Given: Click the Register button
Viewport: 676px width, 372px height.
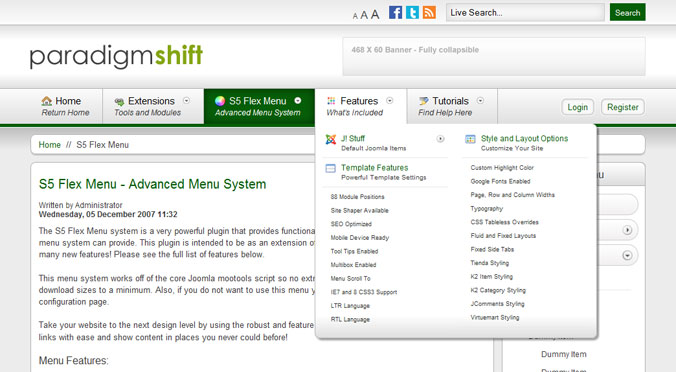Looking at the screenshot, I should [x=623, y=107].
